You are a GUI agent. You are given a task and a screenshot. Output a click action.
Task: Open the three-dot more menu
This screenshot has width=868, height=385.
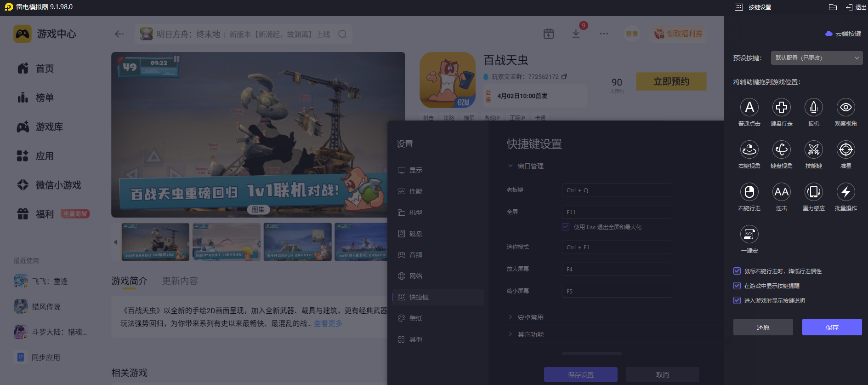(604, 34)
